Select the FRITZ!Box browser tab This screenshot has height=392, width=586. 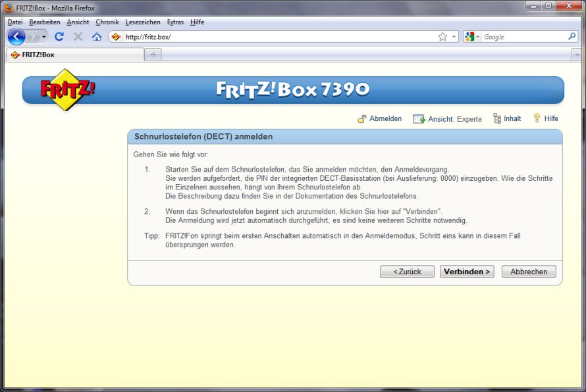tap(75, 55)
